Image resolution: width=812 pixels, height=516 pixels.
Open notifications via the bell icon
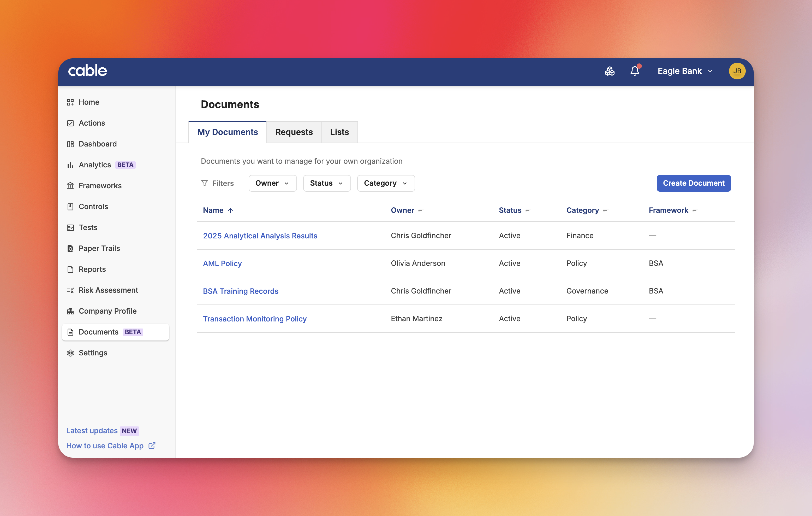coord(634,71)
